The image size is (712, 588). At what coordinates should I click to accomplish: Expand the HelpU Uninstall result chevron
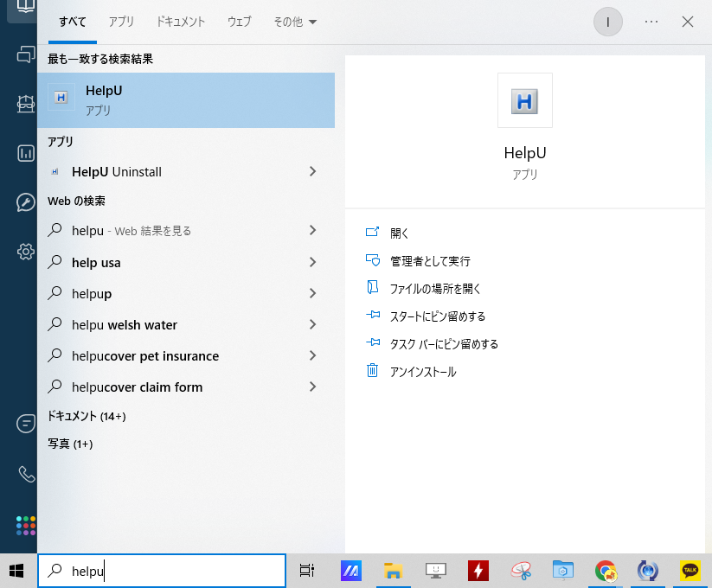coord(312,171)
